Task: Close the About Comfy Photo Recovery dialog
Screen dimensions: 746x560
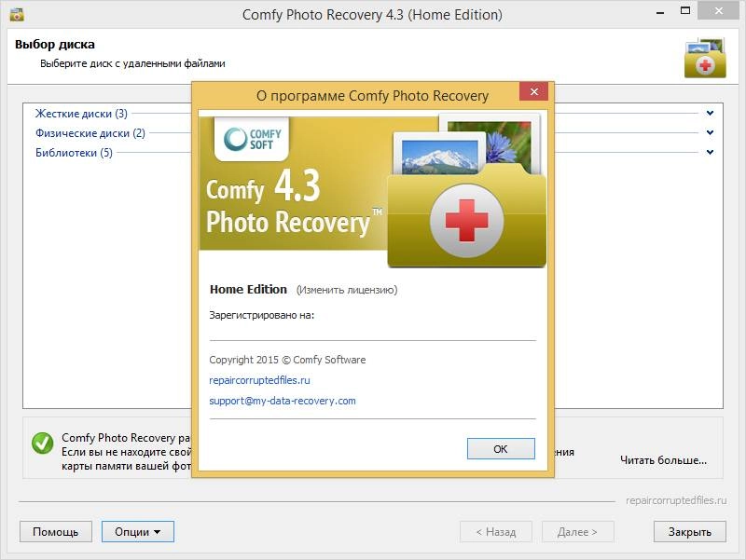Action: [x=533, y=91]
